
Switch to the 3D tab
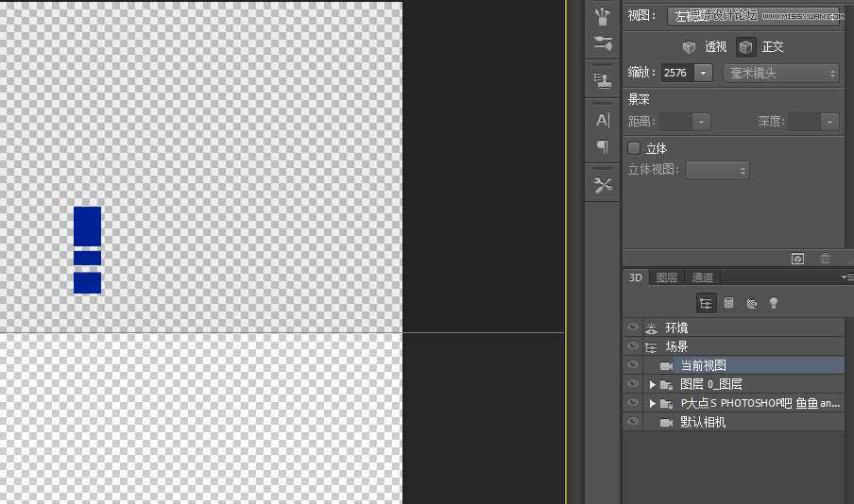635,277
